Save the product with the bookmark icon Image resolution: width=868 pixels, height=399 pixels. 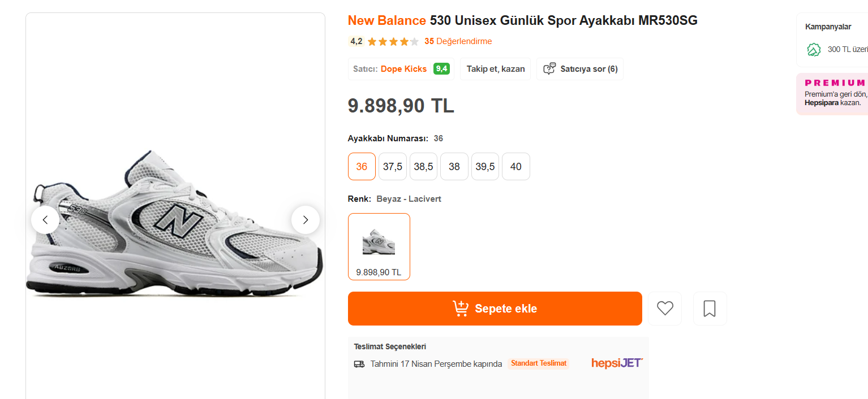pyautogui.click(x=710, y=309)
